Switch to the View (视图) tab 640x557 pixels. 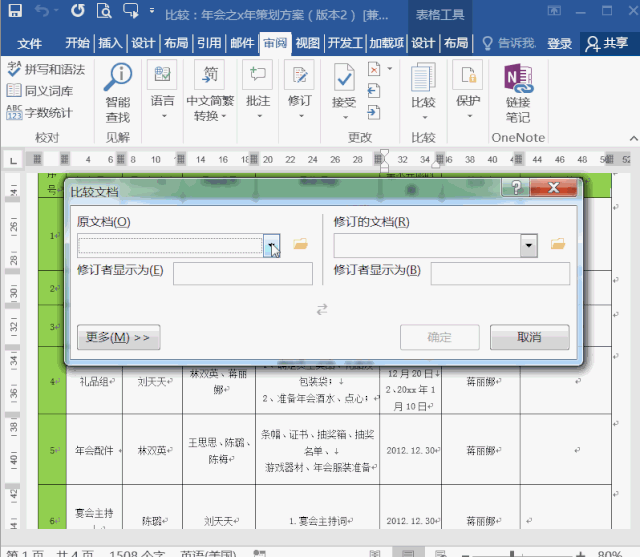(x=308, y=43)
